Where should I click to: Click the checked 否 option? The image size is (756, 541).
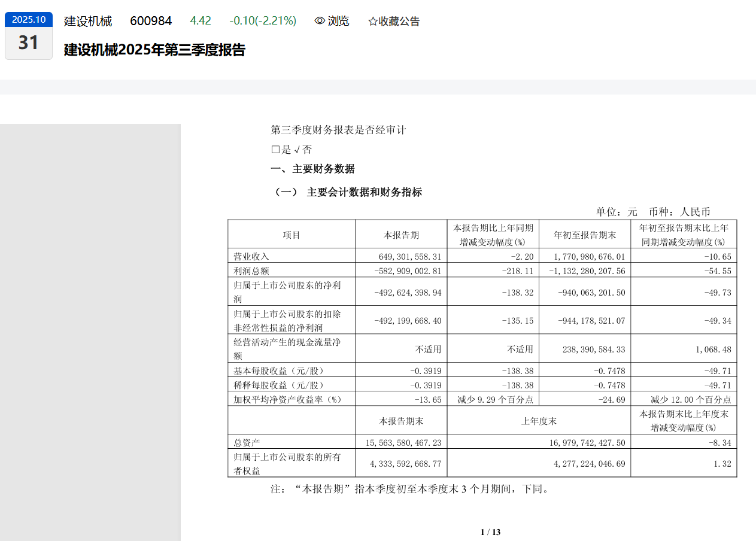click(302, 150)
